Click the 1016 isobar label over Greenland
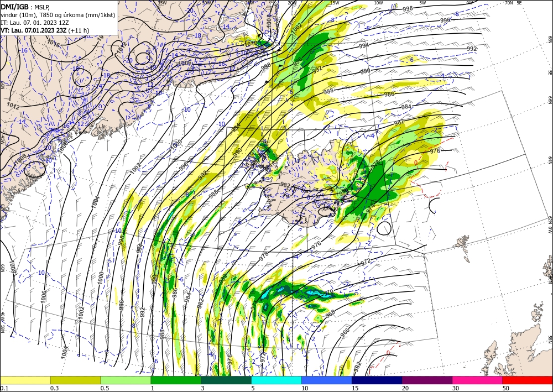Viewport: 553px width, 392px height. pos(53,44)
